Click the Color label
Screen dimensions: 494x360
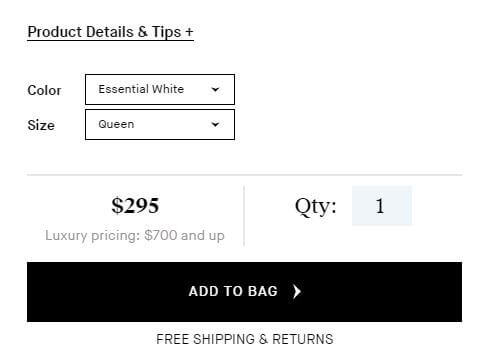click(x=44, y=90)
